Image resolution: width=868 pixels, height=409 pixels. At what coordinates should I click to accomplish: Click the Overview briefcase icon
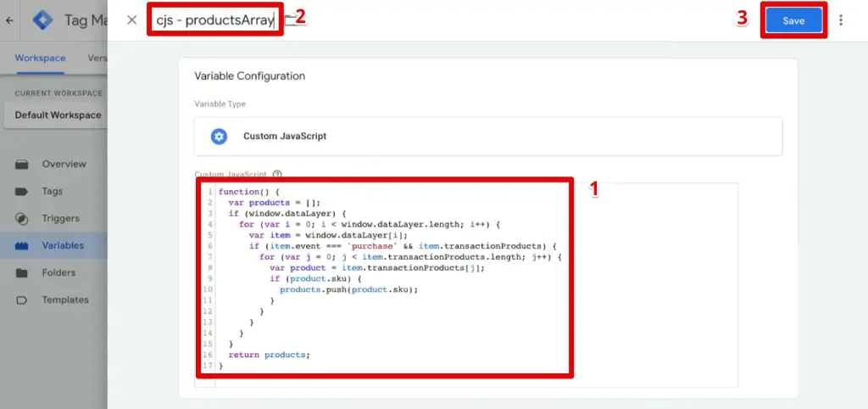(x=21, y=164)
